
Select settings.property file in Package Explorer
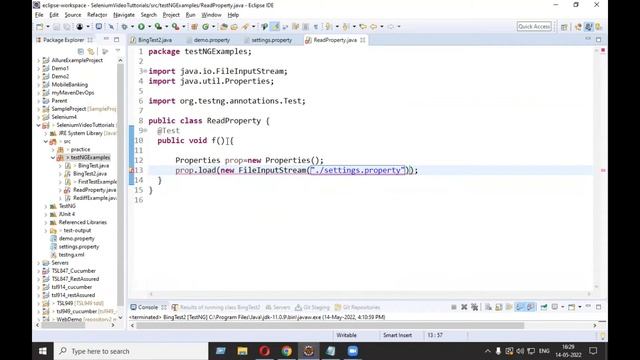coord(79,247)
